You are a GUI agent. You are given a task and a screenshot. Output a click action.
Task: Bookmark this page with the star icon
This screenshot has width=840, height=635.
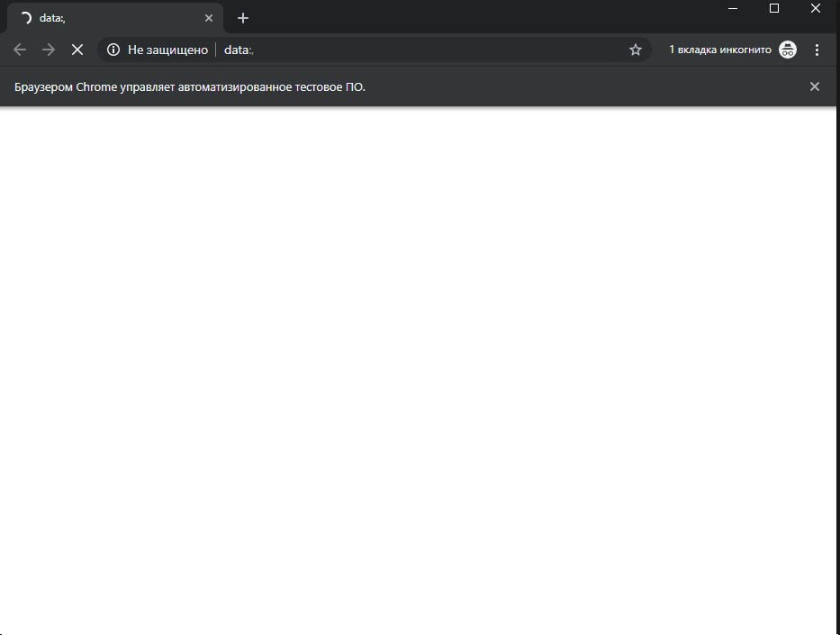click(x=636, y=50)
